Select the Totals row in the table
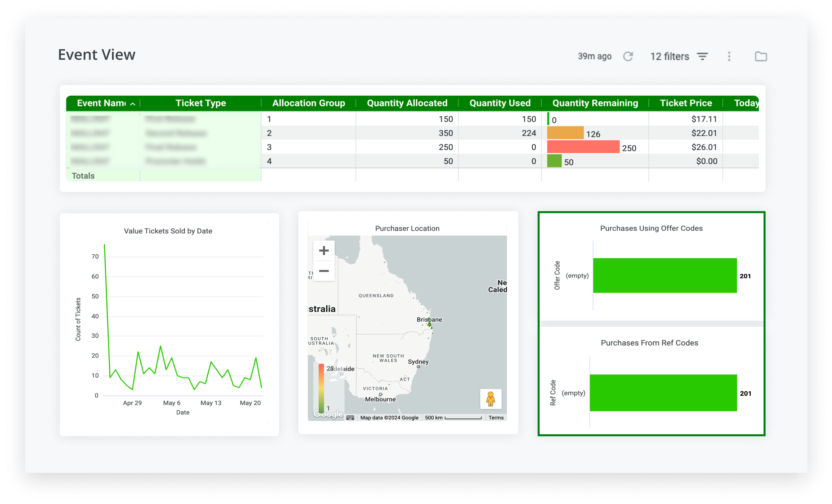The height and width of the screenshot is (504, 832). pyautogui.click(x=83, y=175)
